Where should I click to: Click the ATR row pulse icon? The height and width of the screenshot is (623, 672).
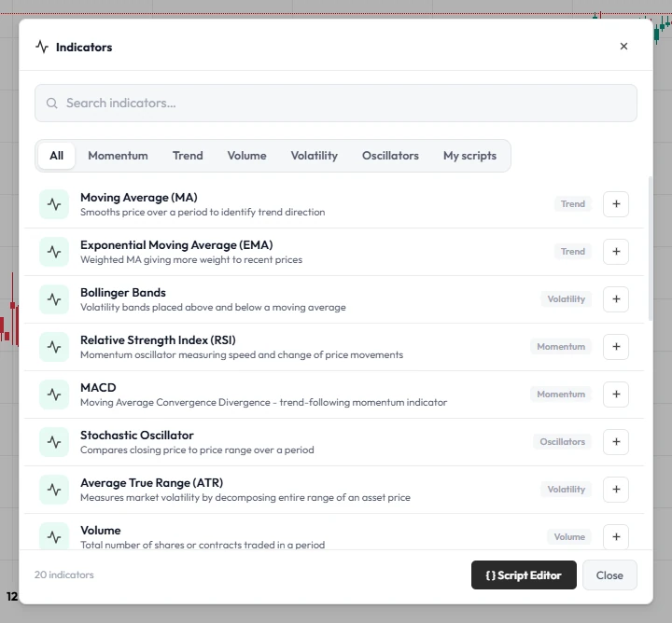tap(54, 490)
